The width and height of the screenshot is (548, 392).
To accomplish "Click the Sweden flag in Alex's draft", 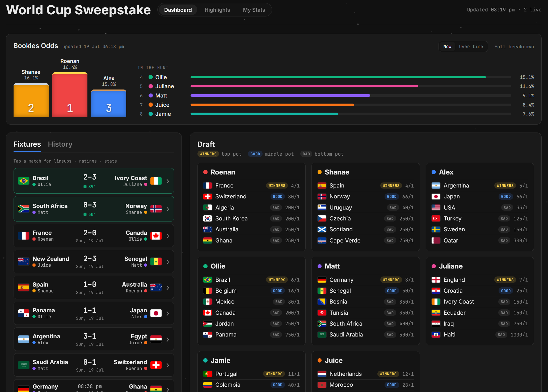I will 436,229.
